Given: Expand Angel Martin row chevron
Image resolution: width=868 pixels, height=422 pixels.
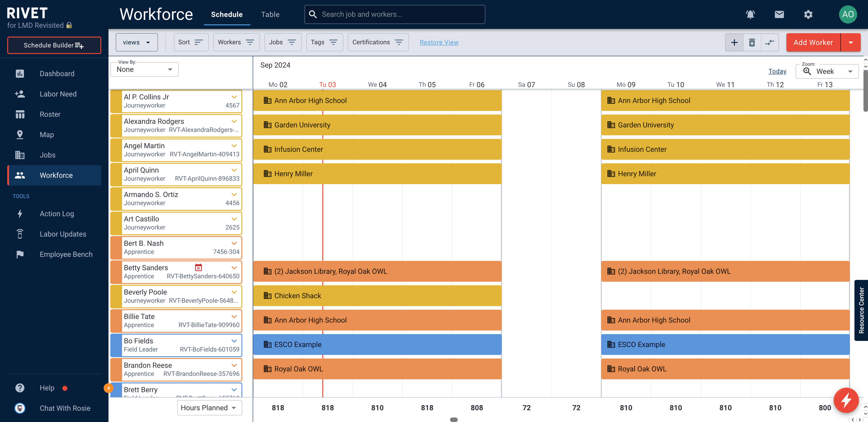Looking at the screenshot, I should [x=234, y=146].
